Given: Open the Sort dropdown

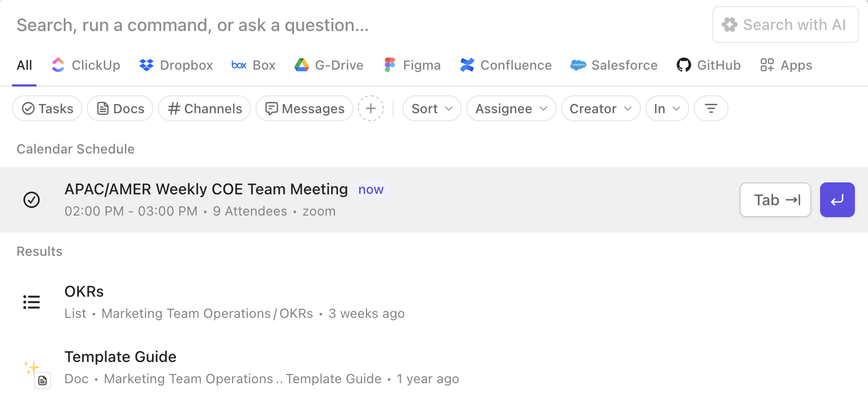Looking at the screenshot, I should tap(432, 109).
